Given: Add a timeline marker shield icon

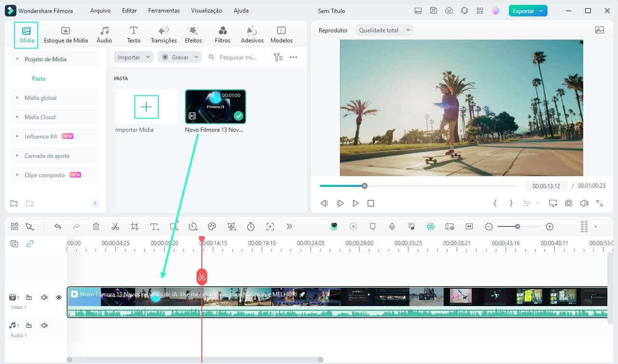Looking at the screenshot, I should click(373, 226).
